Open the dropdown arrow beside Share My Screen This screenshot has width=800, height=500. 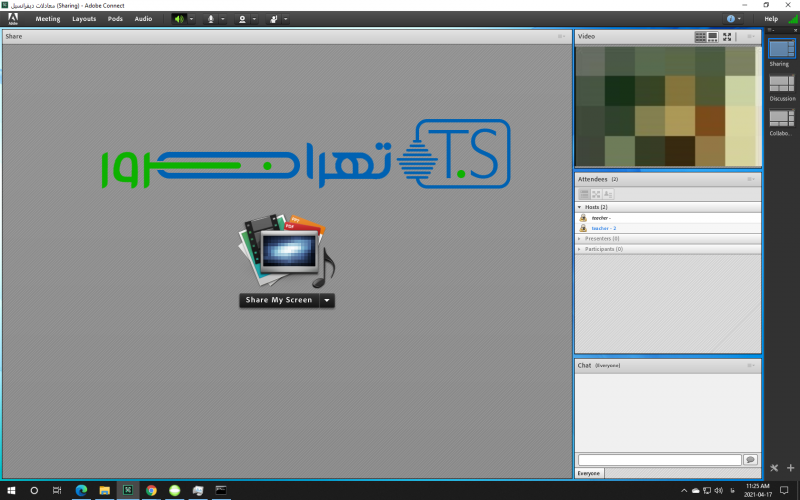click(x=327, y=300)
